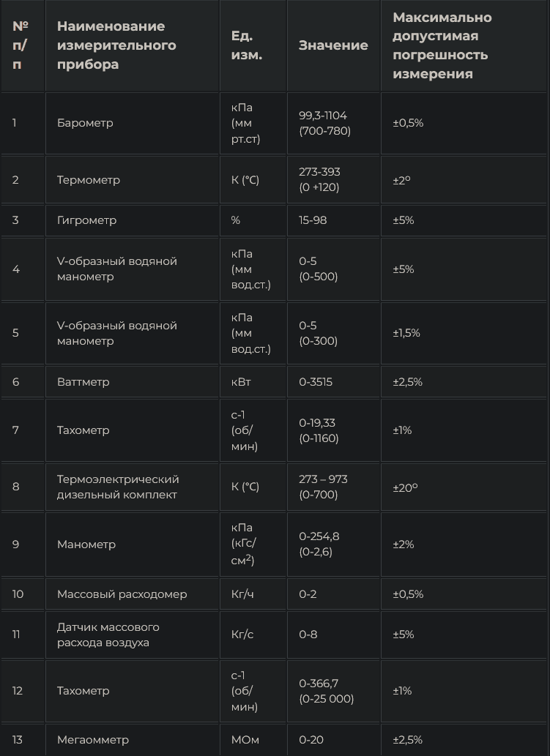Click the "Ед. изм." column header
This screenshot has height=756, width=550.
click(x=247, y=45)
